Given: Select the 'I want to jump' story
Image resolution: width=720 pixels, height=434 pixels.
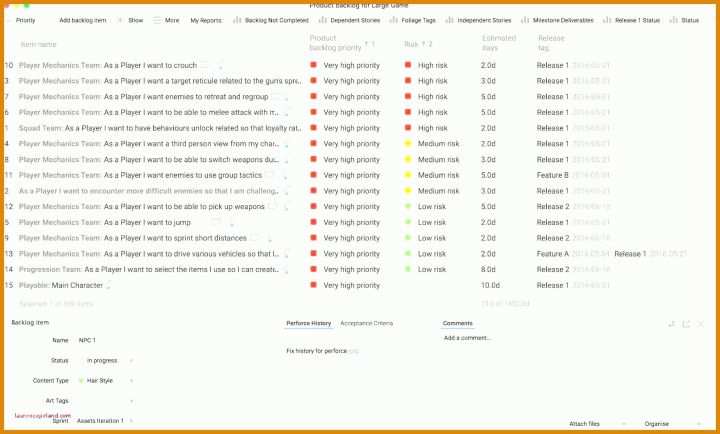Looking at the screenshot, I should 147,222.
